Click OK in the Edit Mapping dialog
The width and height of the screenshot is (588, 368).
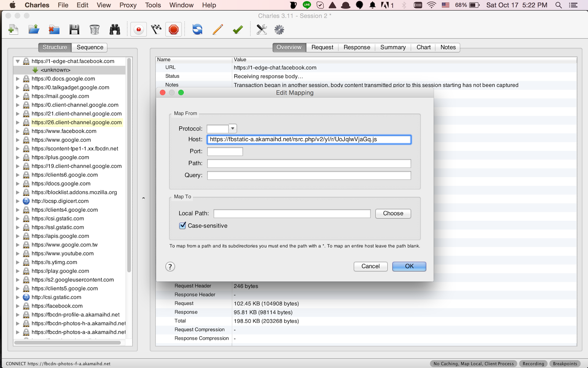tap(409, 266)
